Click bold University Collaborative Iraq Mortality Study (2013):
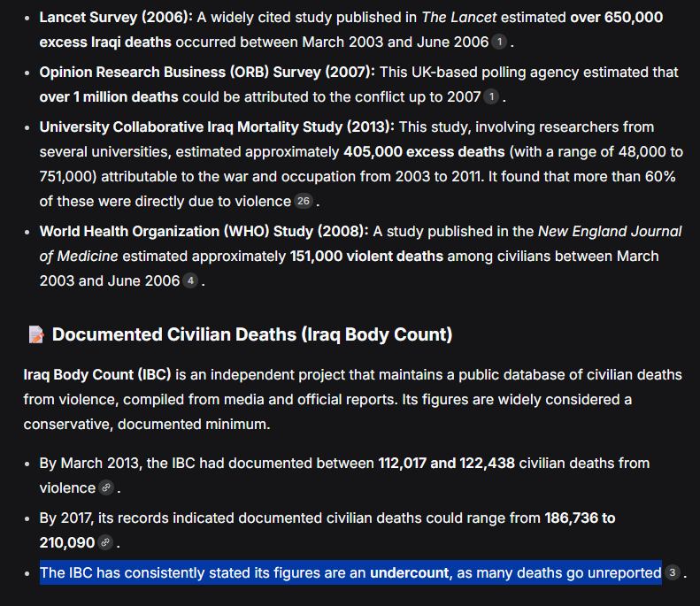 (217, 127)
